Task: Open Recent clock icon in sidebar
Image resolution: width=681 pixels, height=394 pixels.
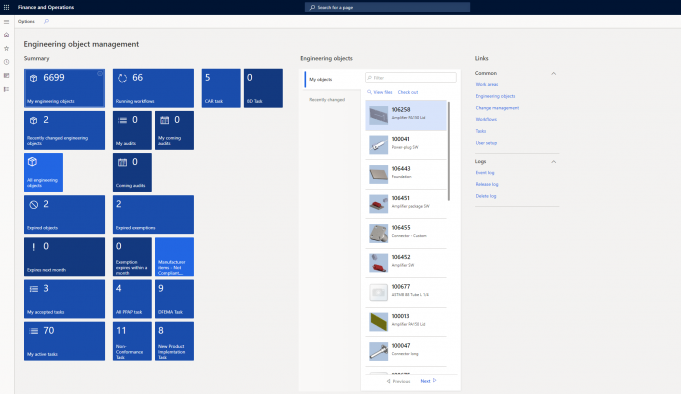Action: coord(7,62)
